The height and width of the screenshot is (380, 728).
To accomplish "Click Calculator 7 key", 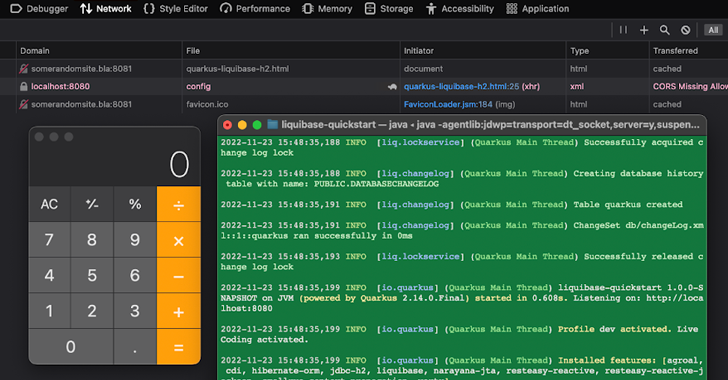I will click(x=49, y=240).
